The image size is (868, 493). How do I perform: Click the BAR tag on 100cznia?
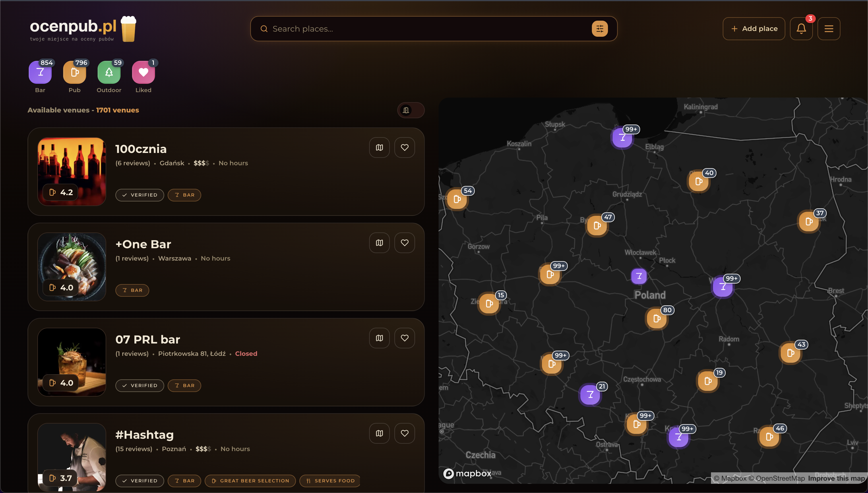tap(184, 195)
